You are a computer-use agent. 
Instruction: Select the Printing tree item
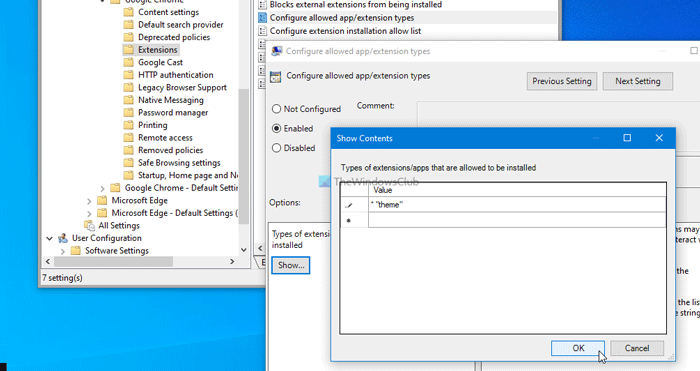coord(153,125)
